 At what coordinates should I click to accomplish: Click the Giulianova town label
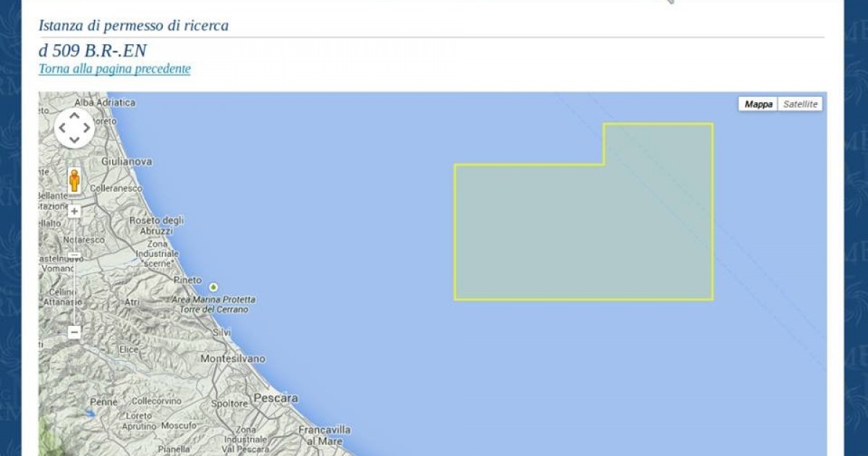click(x=127, y=161)
